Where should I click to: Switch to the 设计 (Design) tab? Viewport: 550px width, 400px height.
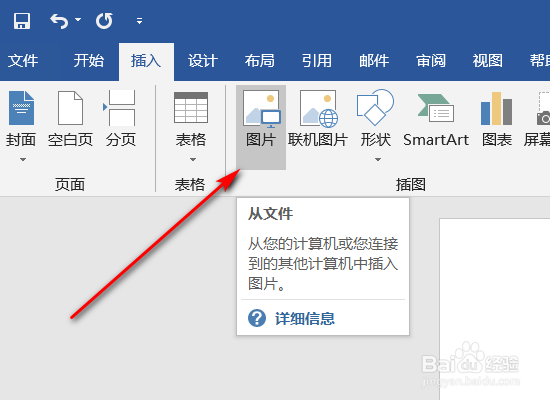click(203, 61)
